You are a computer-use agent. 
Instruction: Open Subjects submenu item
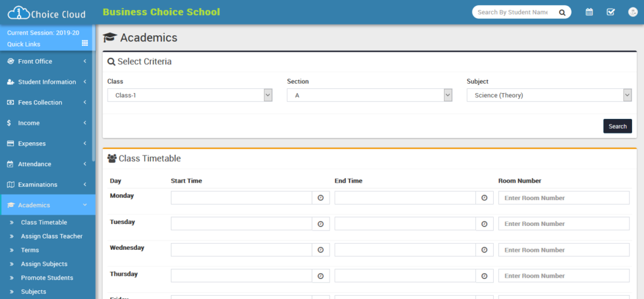click(34, 291)
